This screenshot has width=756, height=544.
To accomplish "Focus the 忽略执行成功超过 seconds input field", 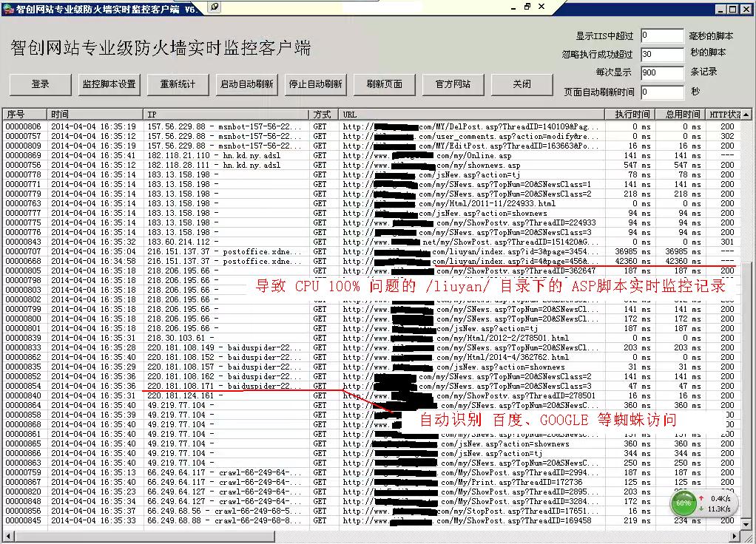I will click(x=662, y=54).
